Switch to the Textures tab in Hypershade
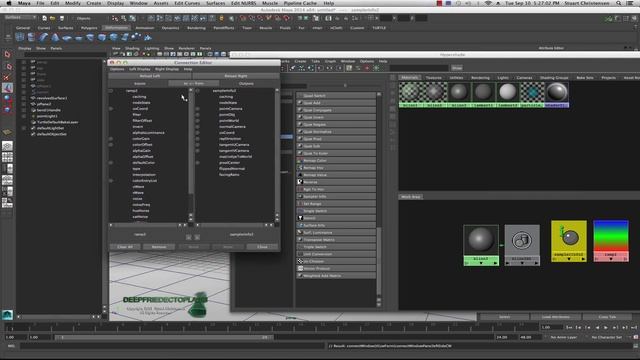Viewport: 640px width, 360px height. tap(433, 78)
